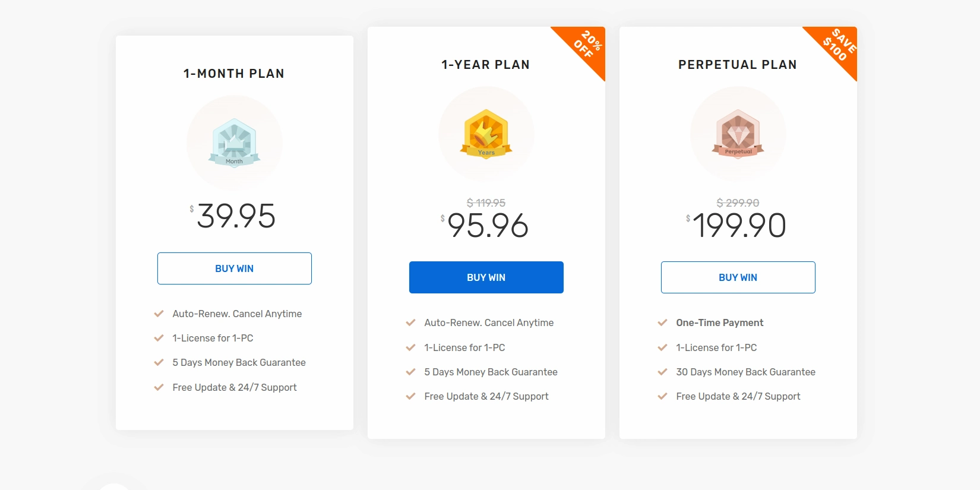Click the crossed-out $119.95 price
Viewport: 980px width, 490px height.
click(x=486, y=203)
